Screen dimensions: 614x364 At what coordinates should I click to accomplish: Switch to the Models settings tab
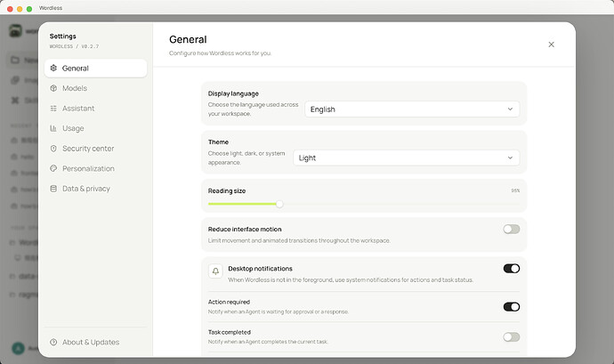(x=95, y=88)
